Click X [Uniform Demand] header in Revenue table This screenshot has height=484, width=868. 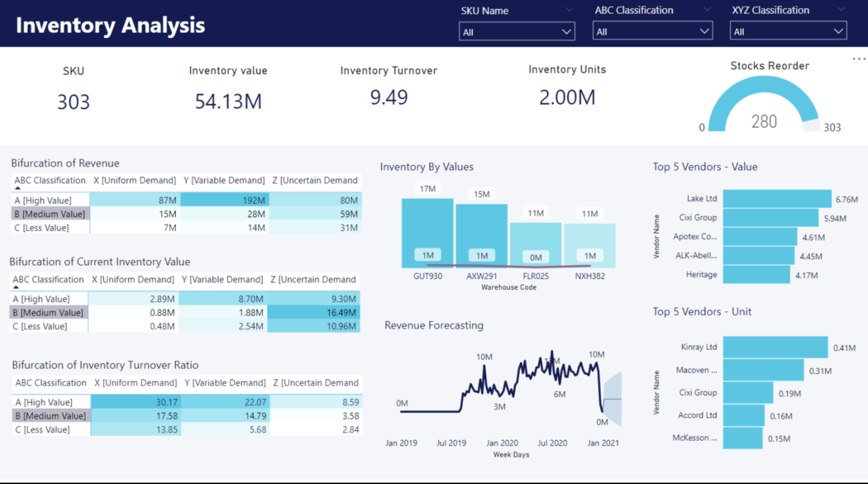pos(135,180)
